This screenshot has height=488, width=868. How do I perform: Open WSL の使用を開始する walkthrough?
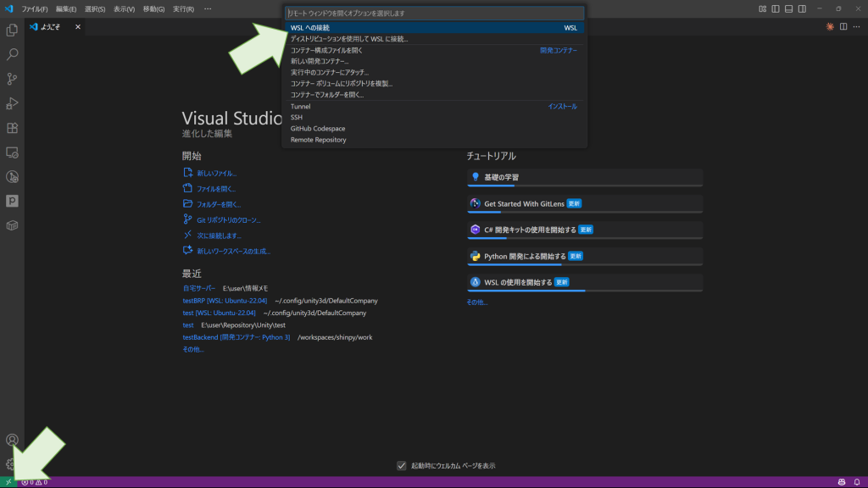tap(585, 283)
